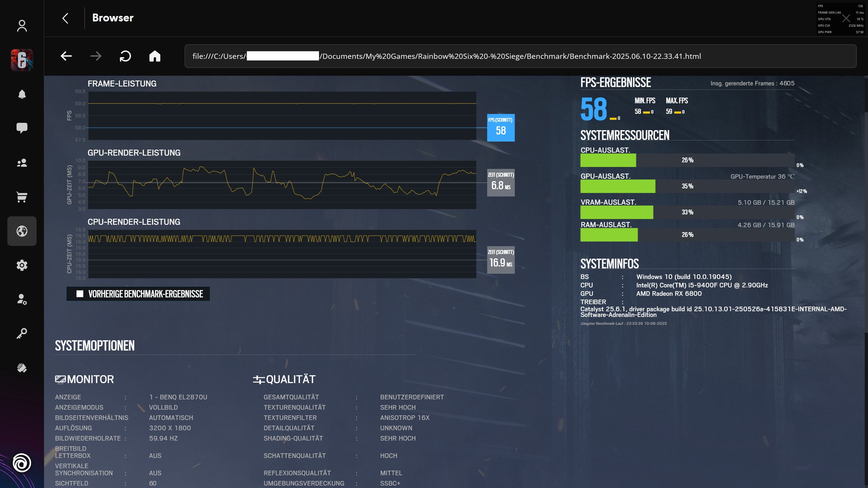Viewport: 868px width, 488px height.
Task: Click the browser back arrow button
Action: [66, 56]
